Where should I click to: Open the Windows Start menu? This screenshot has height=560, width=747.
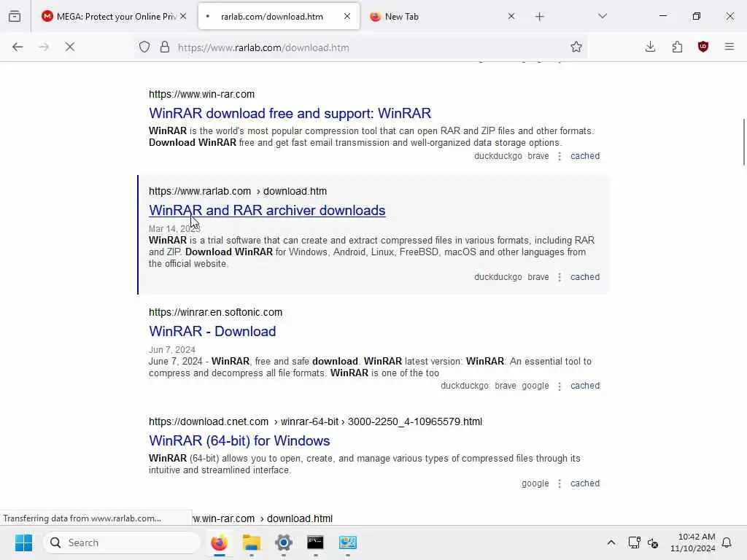click(x=24, y=542)
